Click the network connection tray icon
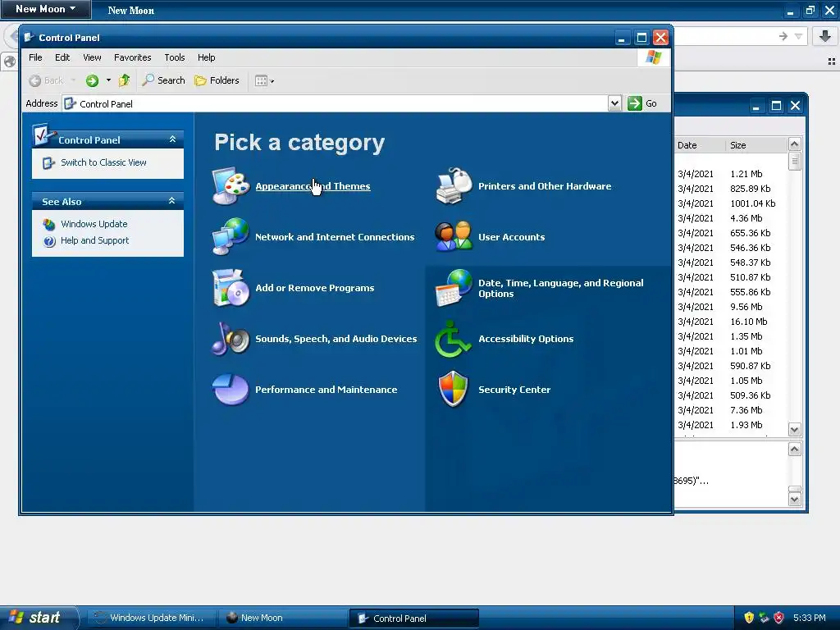The height and width of the screenshot is (630, 840). tap(764, 618)
